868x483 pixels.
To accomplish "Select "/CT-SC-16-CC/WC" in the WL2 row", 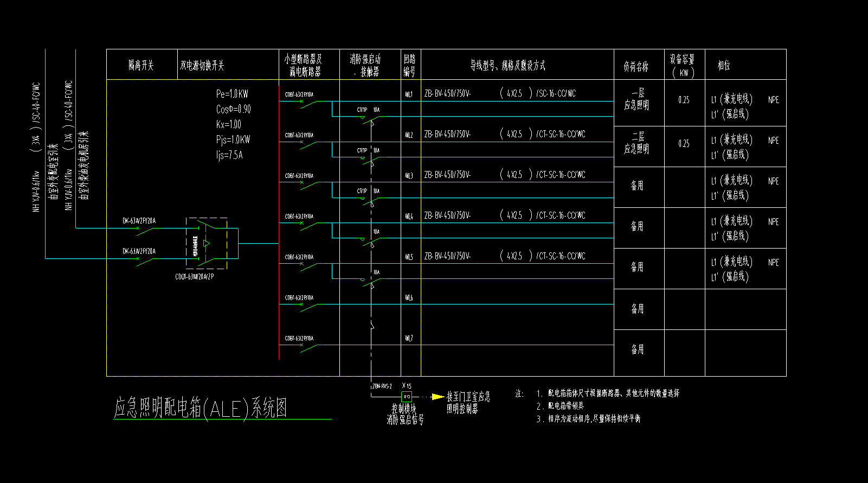I will click(561, 134).
